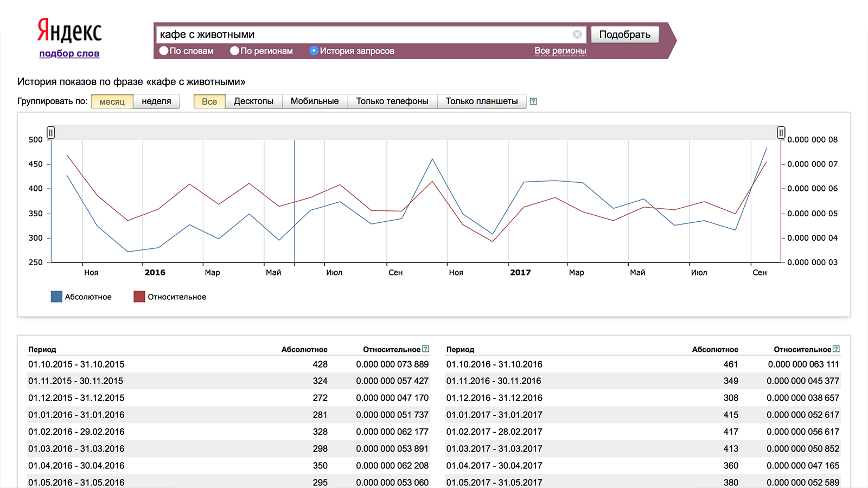The width and height of the screenshot is (868, 488).
Task: Switch to the Все devices tab
Action: coord(209,101)
